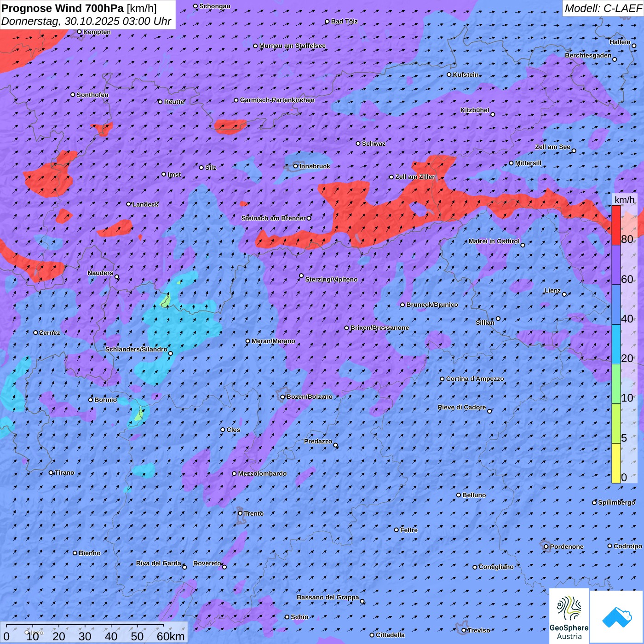644x644 pixels.
Task: Click the purple 60 km/h legend color
Action: [x=616, y=265]
